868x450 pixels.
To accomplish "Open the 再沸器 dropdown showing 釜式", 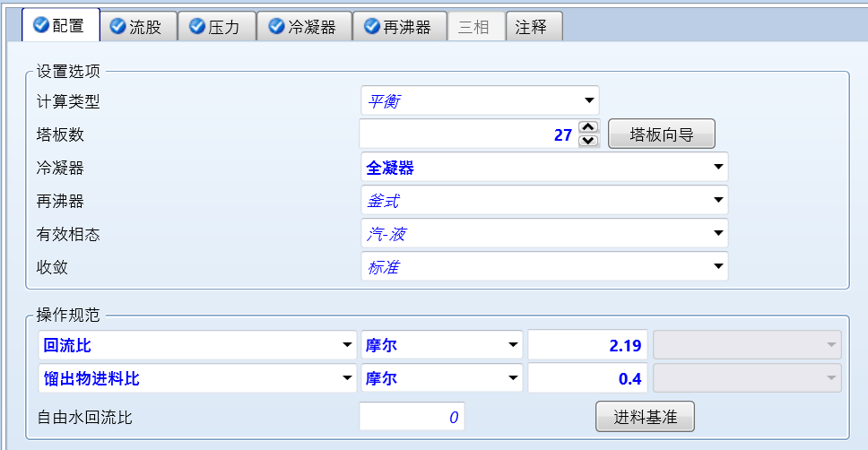I will coord(718,201).
